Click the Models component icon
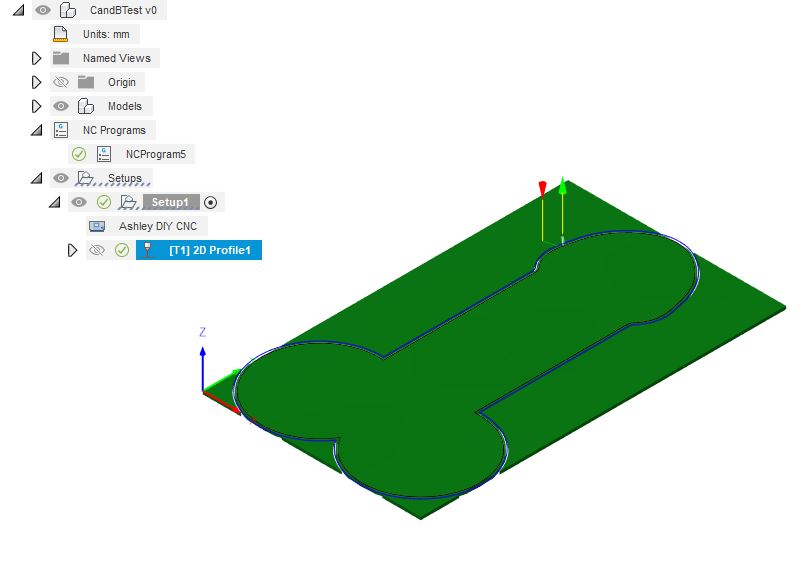Image resolution: width=799 pixels, height=574 pixels. 86,106
